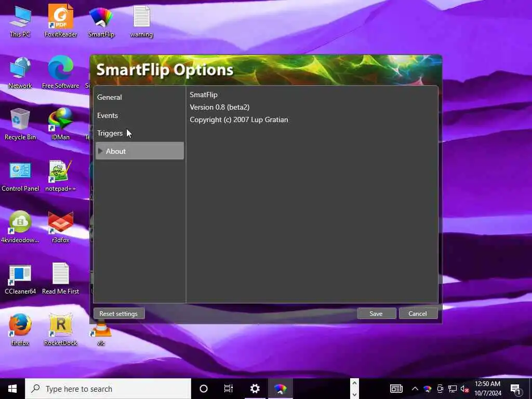Screen dimensions: 532x399
Task: Cancel the SmartFlip Options dialog
Action: [x=418, y=313]
